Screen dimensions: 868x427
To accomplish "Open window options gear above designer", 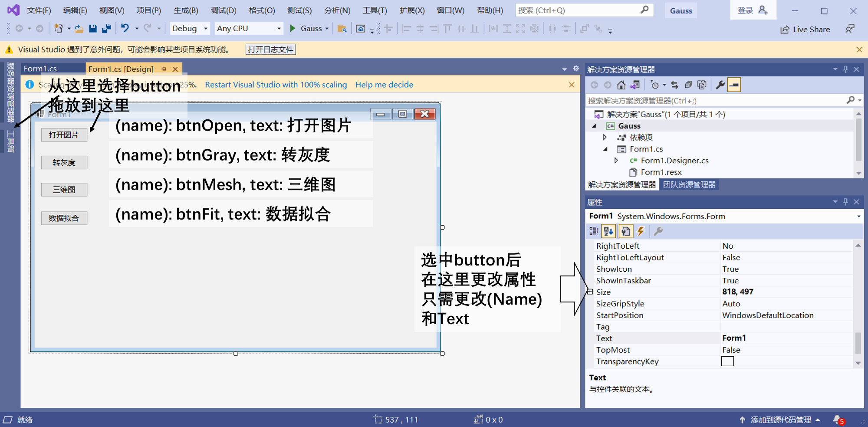I will 576,69.
